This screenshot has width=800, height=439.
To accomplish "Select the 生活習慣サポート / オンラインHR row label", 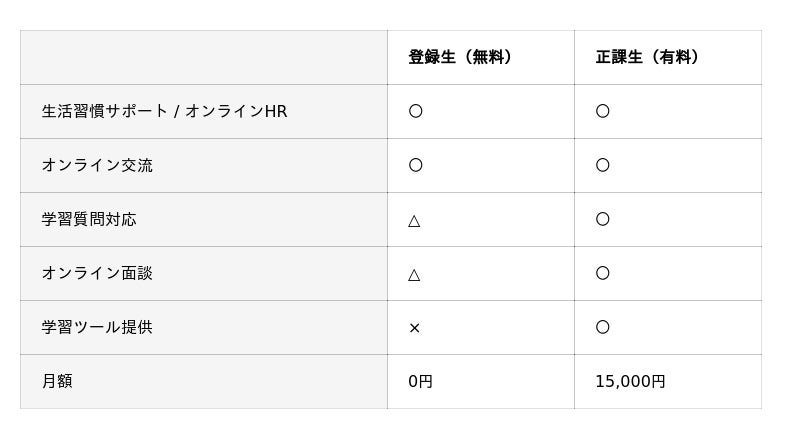I will (164, 112).
